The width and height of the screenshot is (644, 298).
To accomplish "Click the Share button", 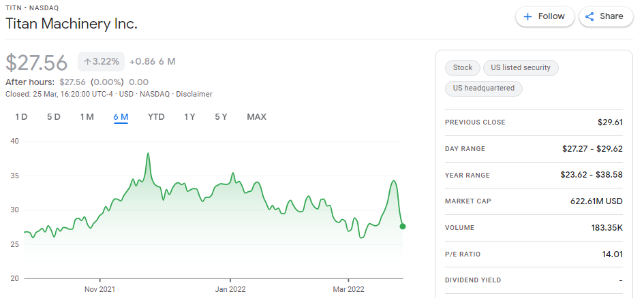I will coord(606,16).
